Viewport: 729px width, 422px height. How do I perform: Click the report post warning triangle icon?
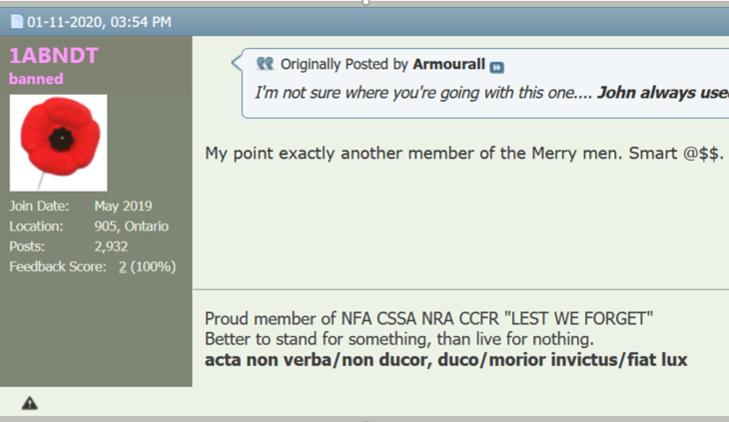pos(30,403)
